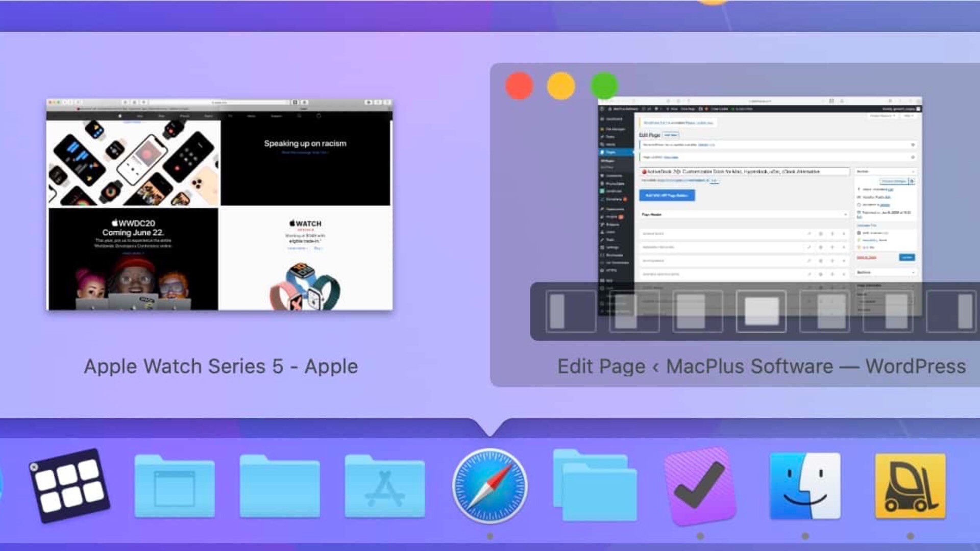
Task: Open the white grid launcher dock icon
Action: click(69, 485)
